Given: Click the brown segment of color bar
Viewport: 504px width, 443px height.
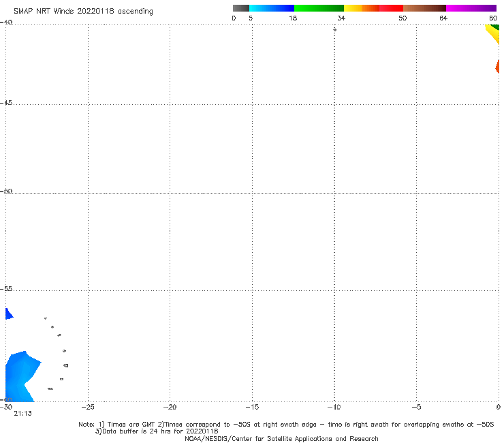Looking at the screenshot, I should tap(424, 8).
